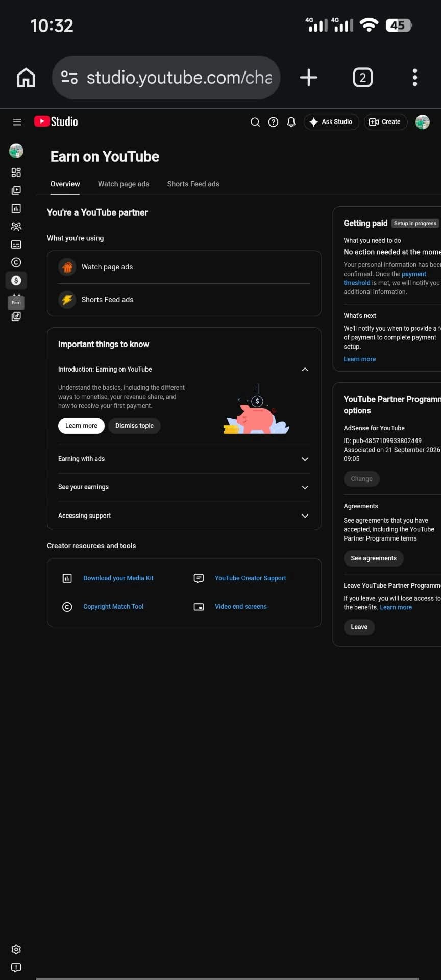Expand the Earning with ads section
The width and height of the screenshot is (441, 980).
[x=184, y=459]
